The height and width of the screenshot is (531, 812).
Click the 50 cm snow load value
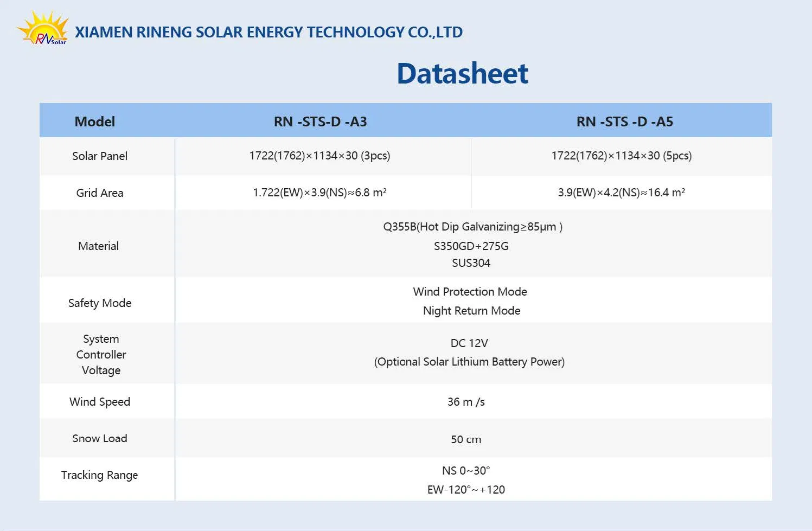point(466,439)
